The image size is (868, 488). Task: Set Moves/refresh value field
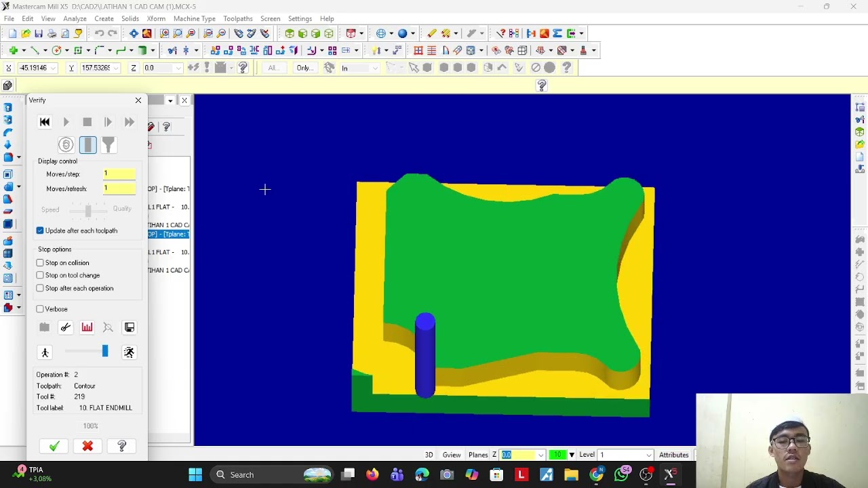click(x=119, y=188)
